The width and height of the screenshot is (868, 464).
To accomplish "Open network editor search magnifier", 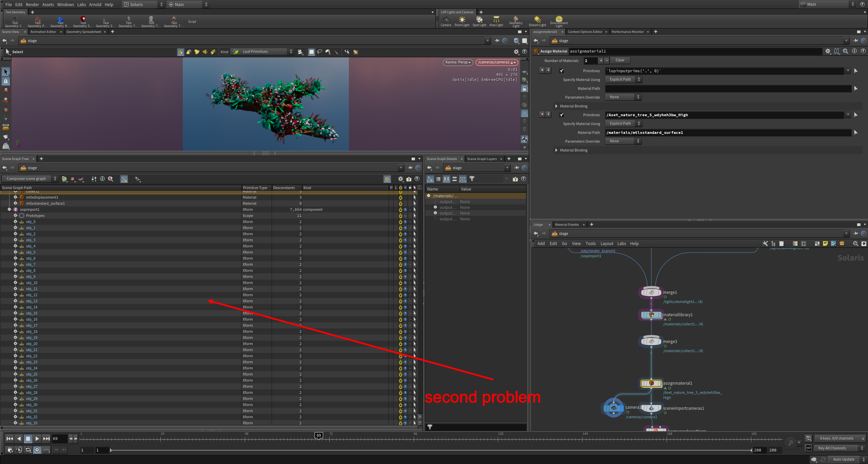I will [x=855, y=244].
